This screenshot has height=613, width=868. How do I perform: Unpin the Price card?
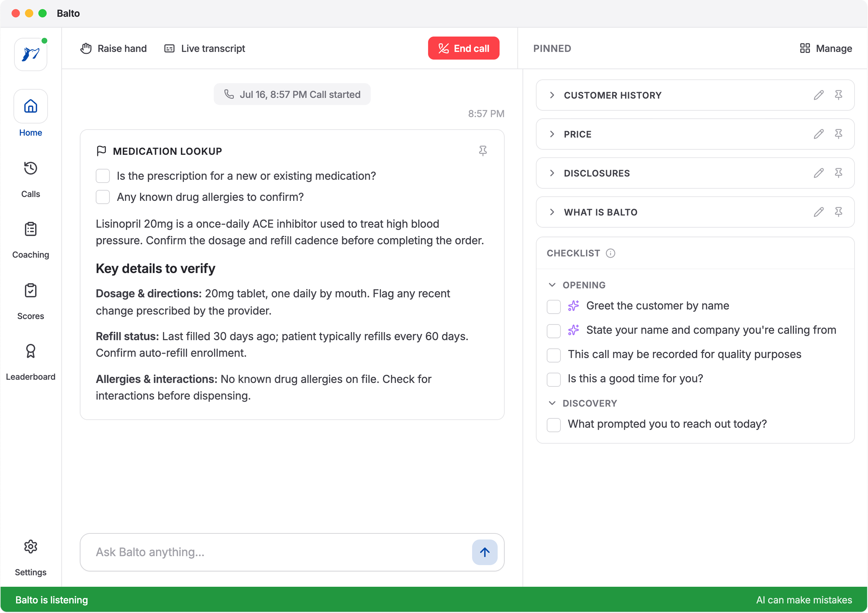[838, 134]
